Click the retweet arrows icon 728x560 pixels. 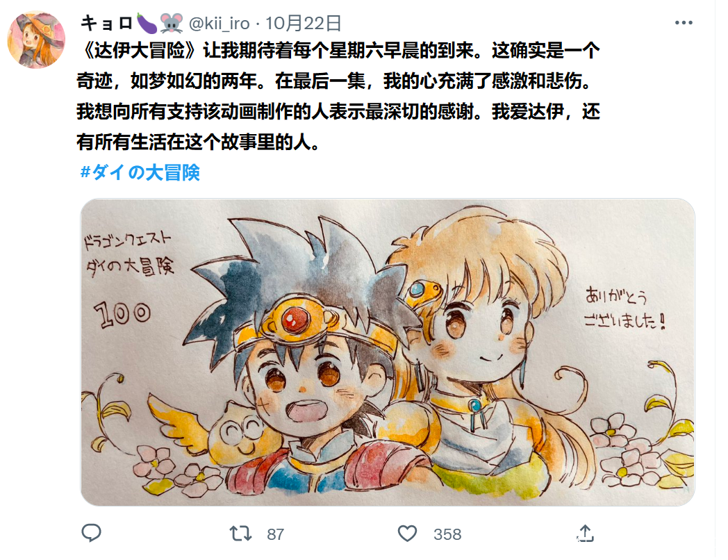coord(240,534)
